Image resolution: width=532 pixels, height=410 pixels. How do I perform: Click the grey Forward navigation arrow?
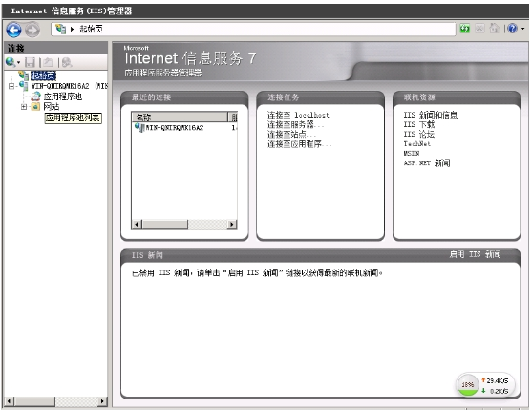click(x=32, y=30)
